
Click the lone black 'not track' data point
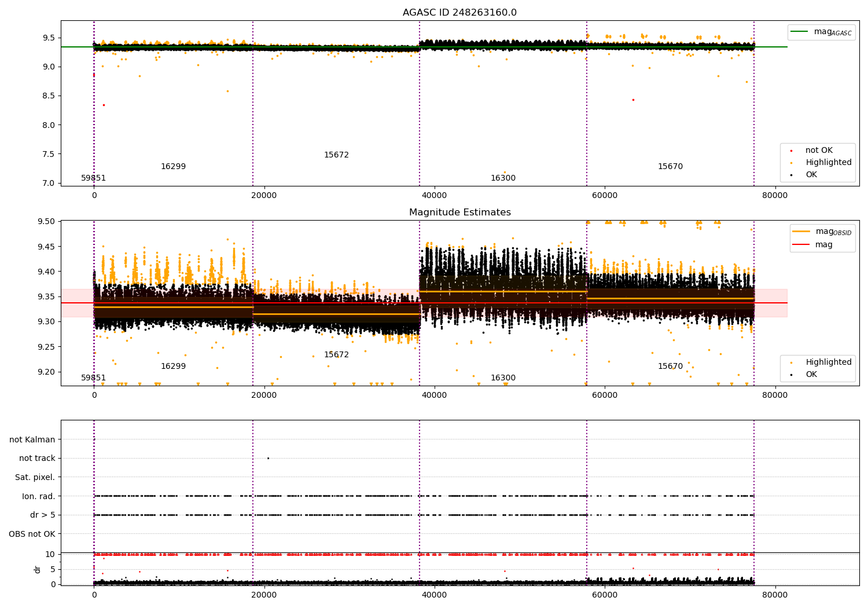tap(268, 458)
